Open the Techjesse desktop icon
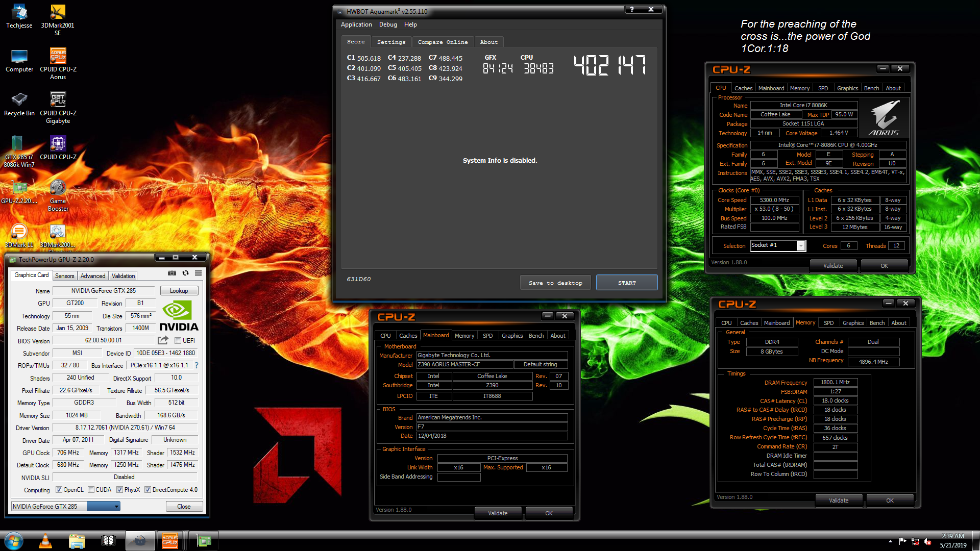Image resolution: width=980 pixels, height=551 pixels. click(x=19, y=16)
